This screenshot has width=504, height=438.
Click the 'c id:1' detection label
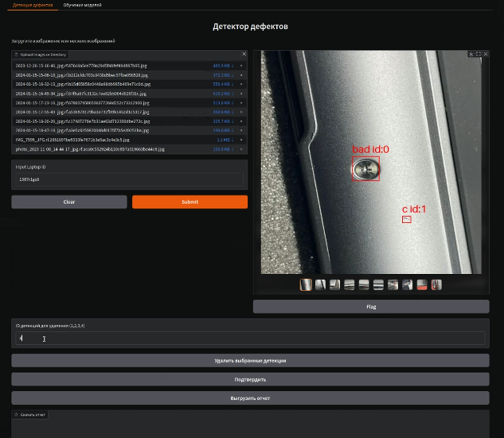(414, 209)
